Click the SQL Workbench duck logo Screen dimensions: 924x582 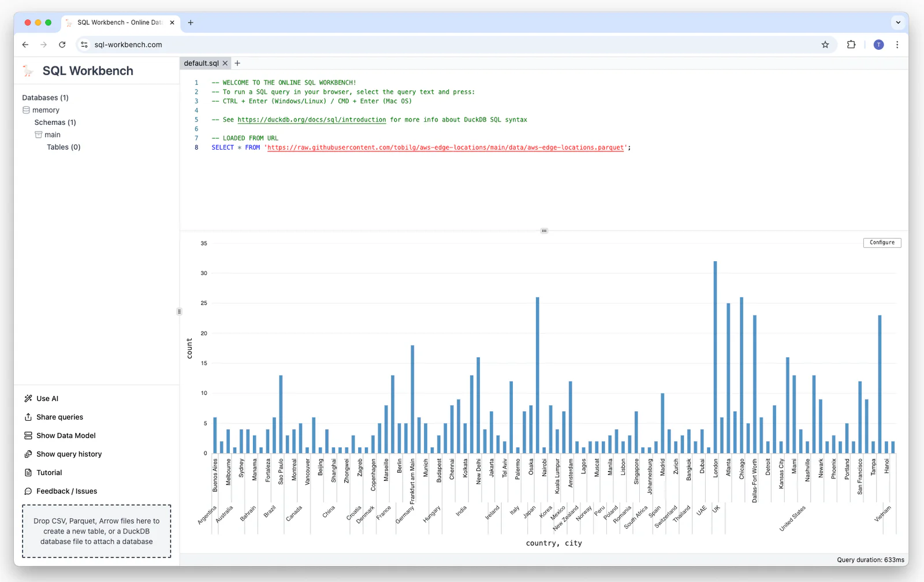[28, 71]
